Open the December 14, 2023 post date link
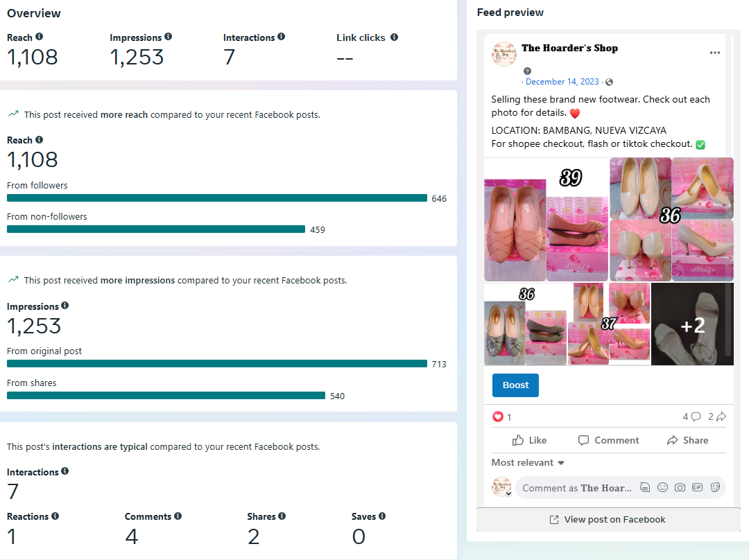The width and height of the screenshot is (749, 560). click(x=562, y=82)
